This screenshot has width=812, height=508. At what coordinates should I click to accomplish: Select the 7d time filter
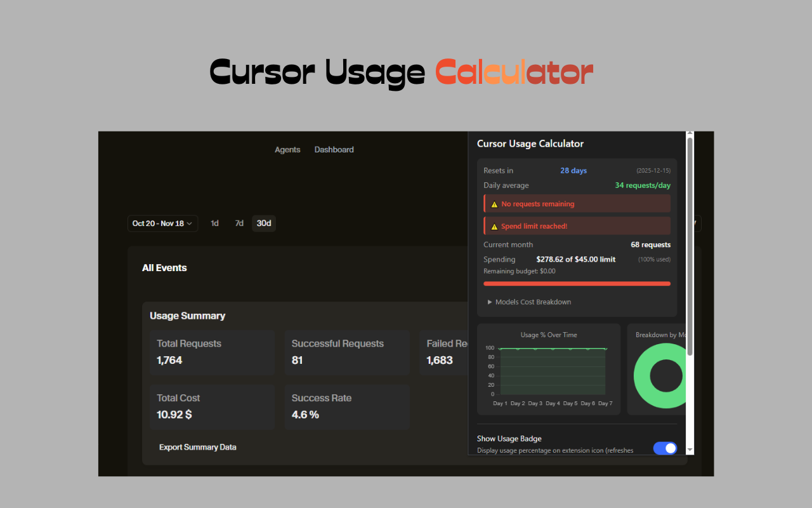point(239,223)
